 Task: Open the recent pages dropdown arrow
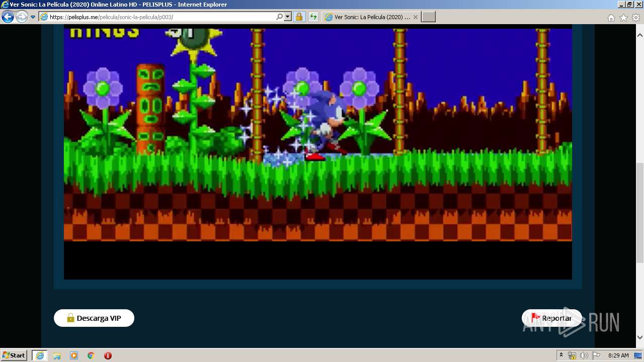tap(33, 17)
